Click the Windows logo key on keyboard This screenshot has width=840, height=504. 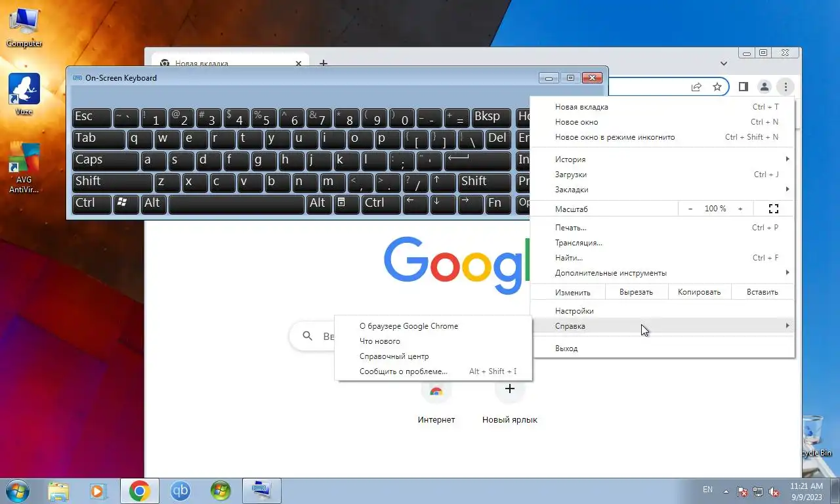tap(126, 204)
